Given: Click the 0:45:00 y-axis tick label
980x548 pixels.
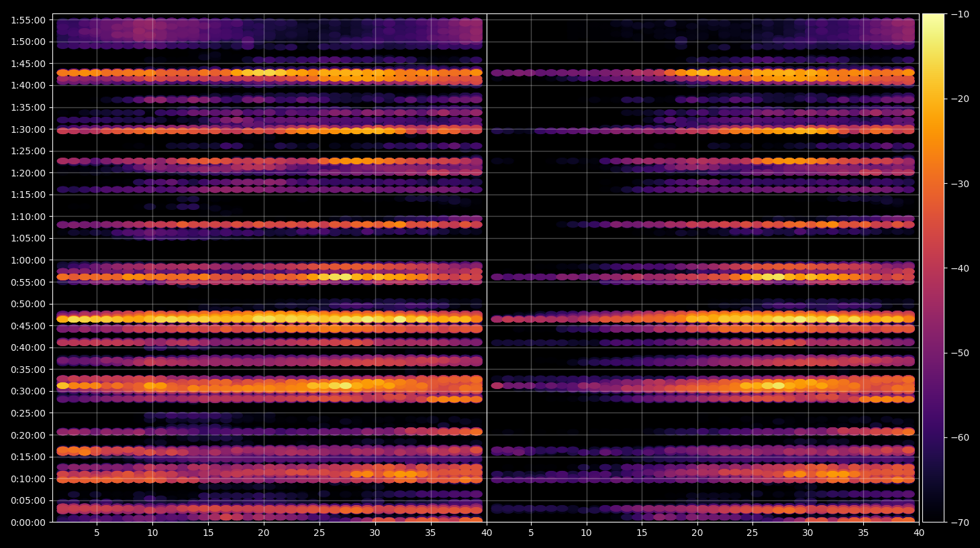Looking at the screenshot, I should 28,326.
